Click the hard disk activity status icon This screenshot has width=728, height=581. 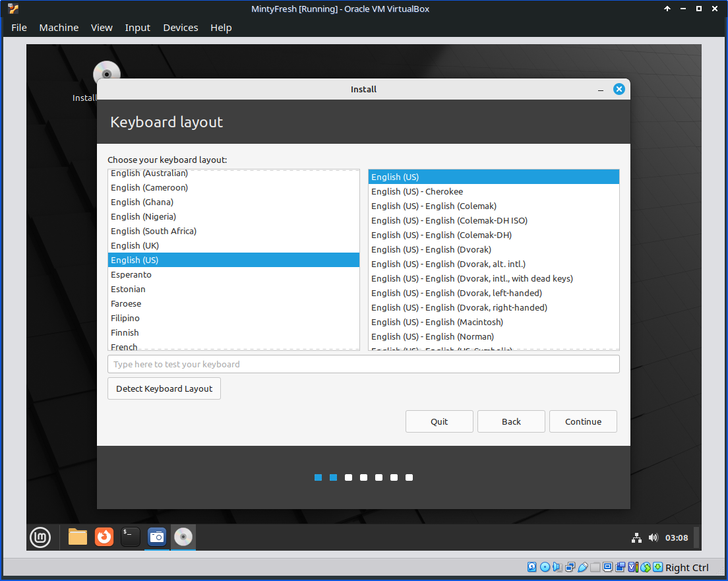tap(532, 567)
